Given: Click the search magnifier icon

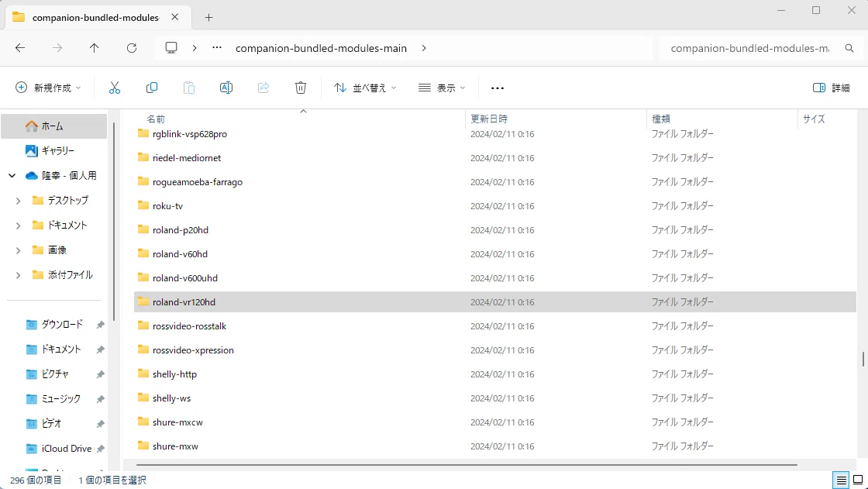Looking at the screenshot, I should coord(849,48).
